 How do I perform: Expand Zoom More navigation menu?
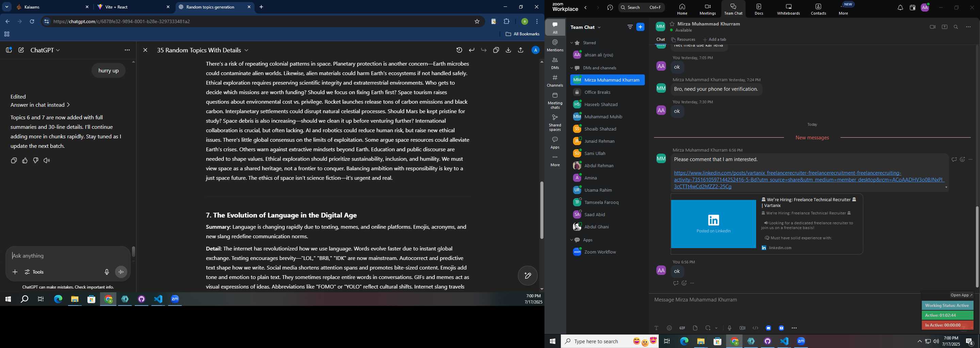pos(844,9)
